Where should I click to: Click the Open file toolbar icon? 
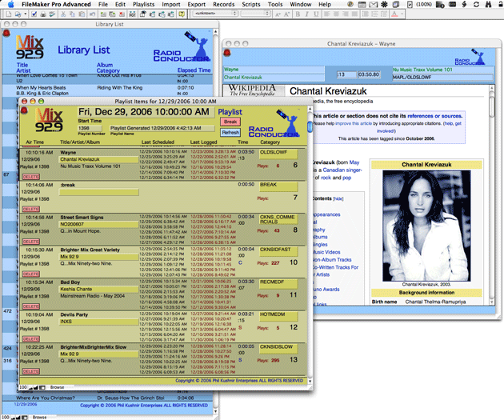coord(18,14)
